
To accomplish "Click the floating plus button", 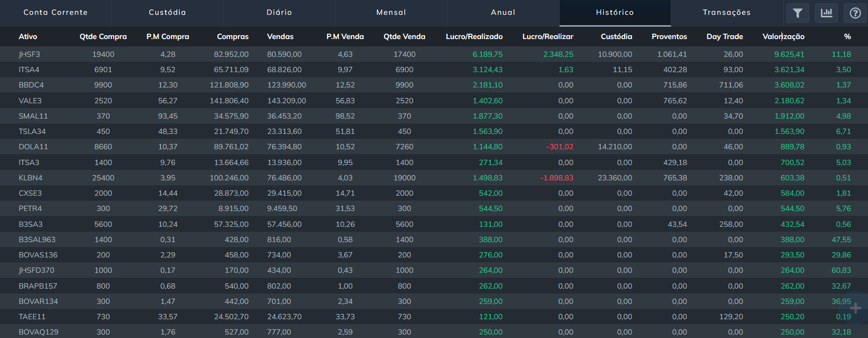I will pos(855,308).
